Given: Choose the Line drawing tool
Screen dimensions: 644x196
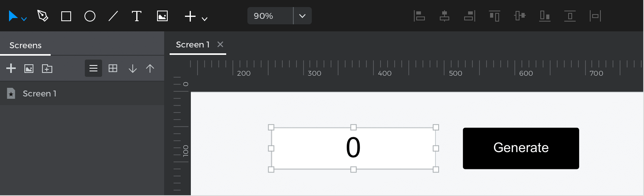Looking at the screenshot, I should [113, 16].
